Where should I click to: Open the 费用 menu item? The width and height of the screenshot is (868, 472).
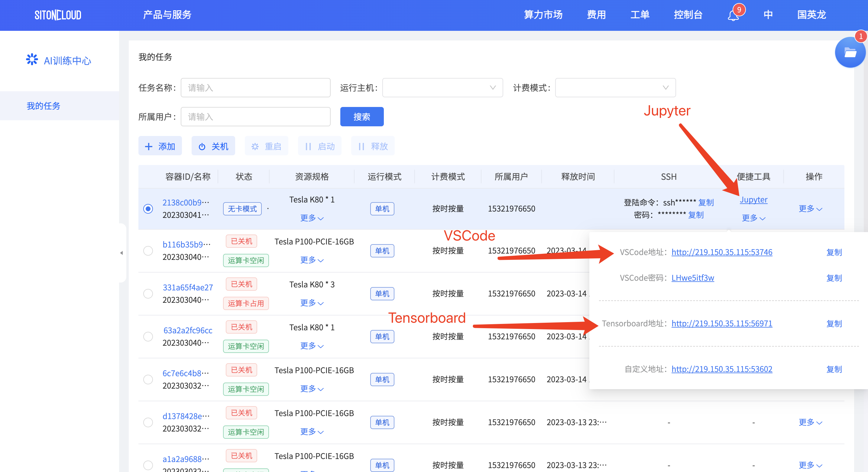(596, 15)
